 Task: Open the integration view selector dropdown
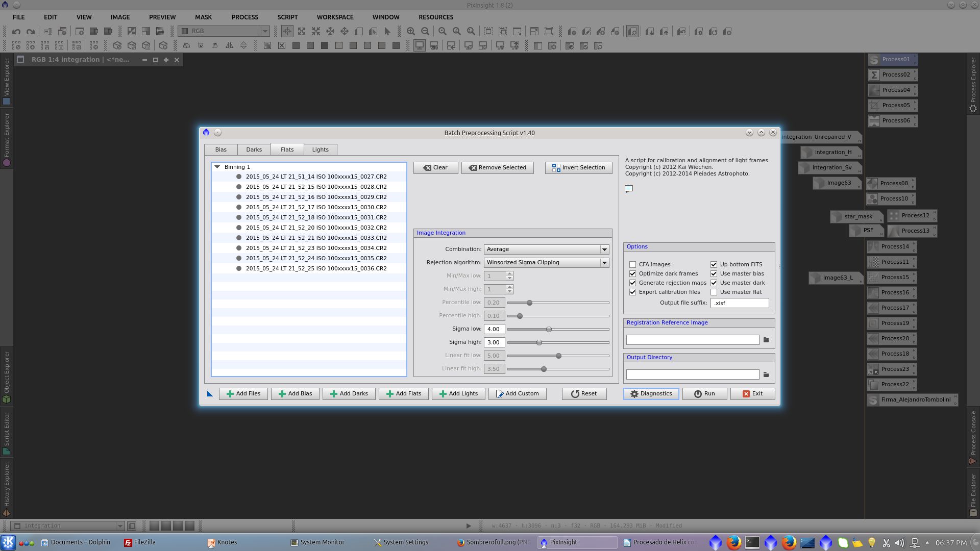tap(67, 526)
